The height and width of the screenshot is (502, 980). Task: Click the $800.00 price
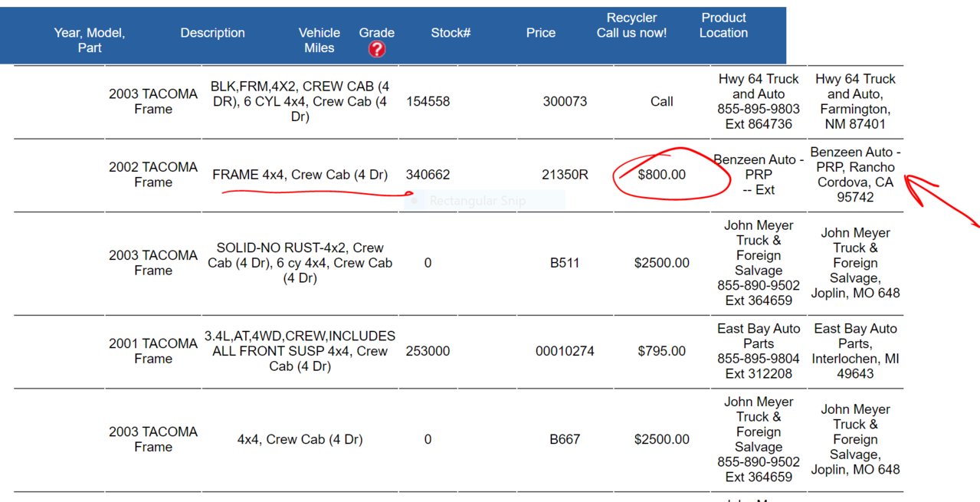(x=662, y=175)
